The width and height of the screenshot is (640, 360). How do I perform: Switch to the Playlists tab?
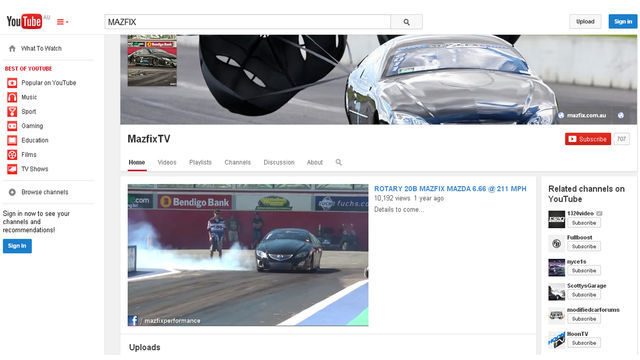tap(200, 162)
